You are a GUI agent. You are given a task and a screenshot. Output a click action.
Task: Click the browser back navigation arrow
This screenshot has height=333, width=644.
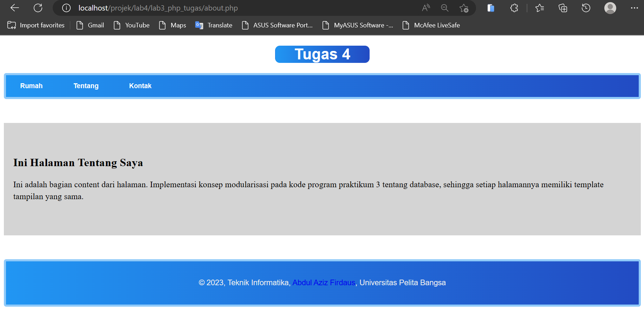14,8
